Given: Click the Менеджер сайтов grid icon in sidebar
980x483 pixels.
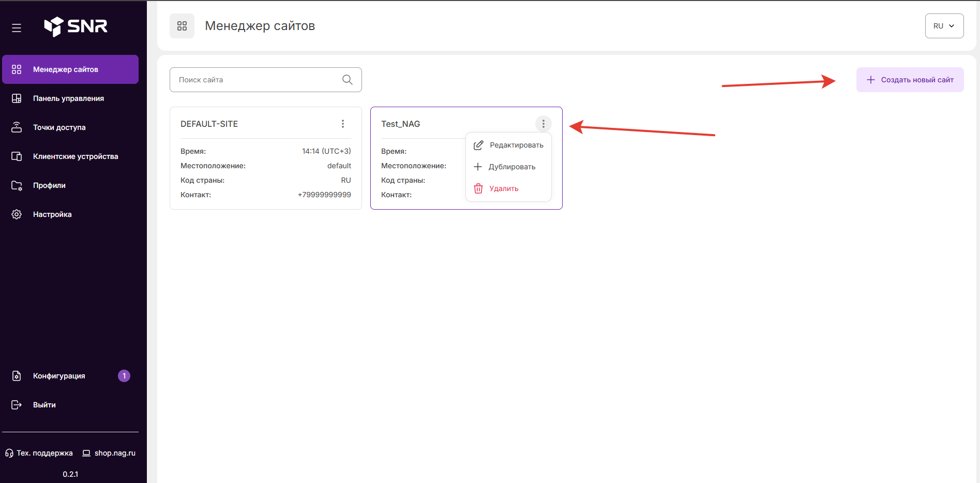Looking at the screenshot, I should click(x=17, y=69).
